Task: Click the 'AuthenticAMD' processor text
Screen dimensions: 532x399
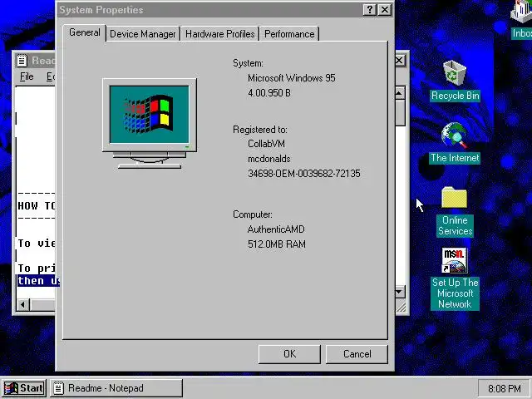Action: click(276, 229)
